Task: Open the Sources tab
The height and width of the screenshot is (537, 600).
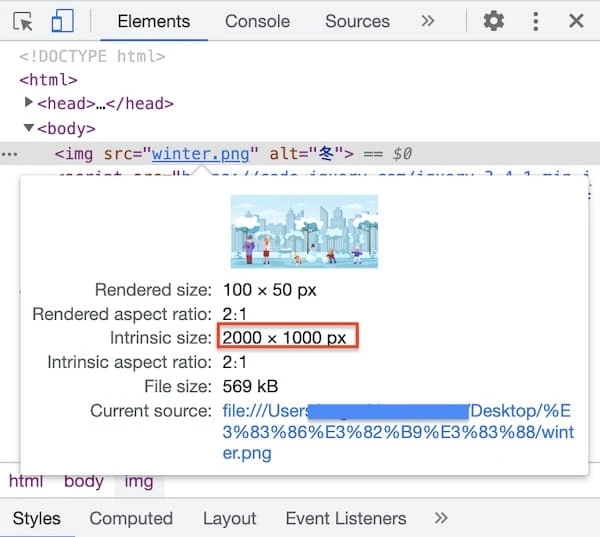Action: [357, 21]
